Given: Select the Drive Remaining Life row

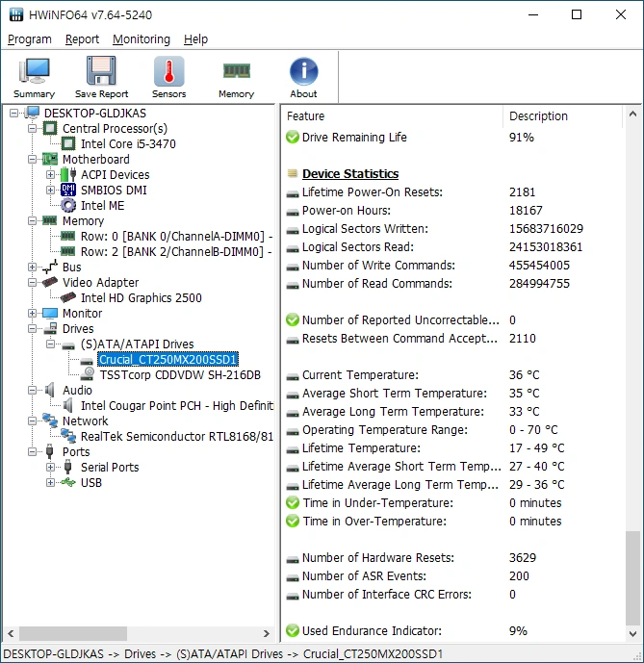Looking at the screenshot, I should 354,138.
